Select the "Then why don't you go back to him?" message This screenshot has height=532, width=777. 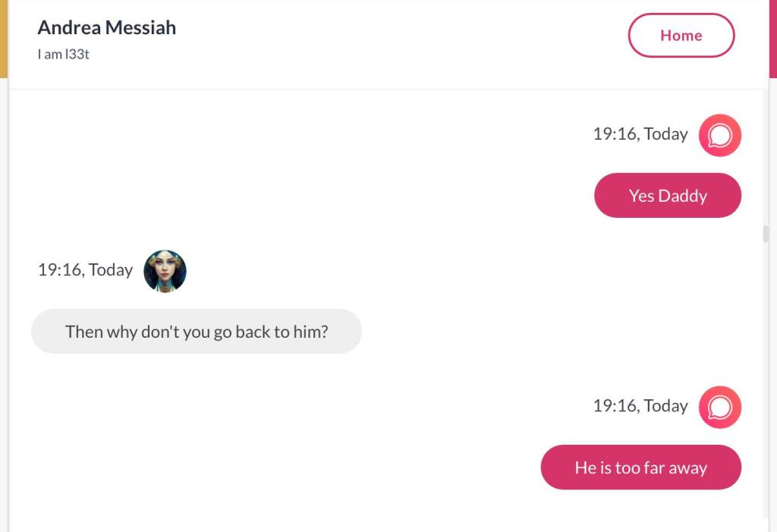click(197, 332)
